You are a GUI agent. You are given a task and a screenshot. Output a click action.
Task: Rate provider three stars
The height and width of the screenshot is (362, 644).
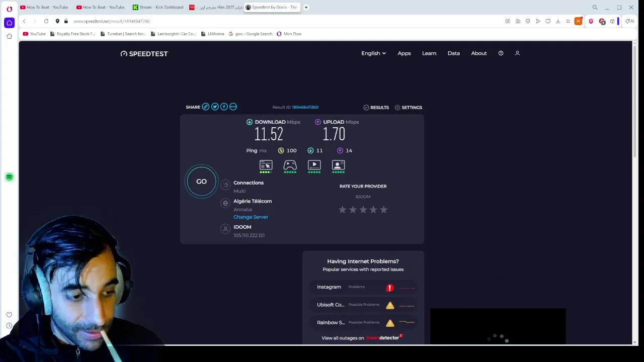[363, 210]
